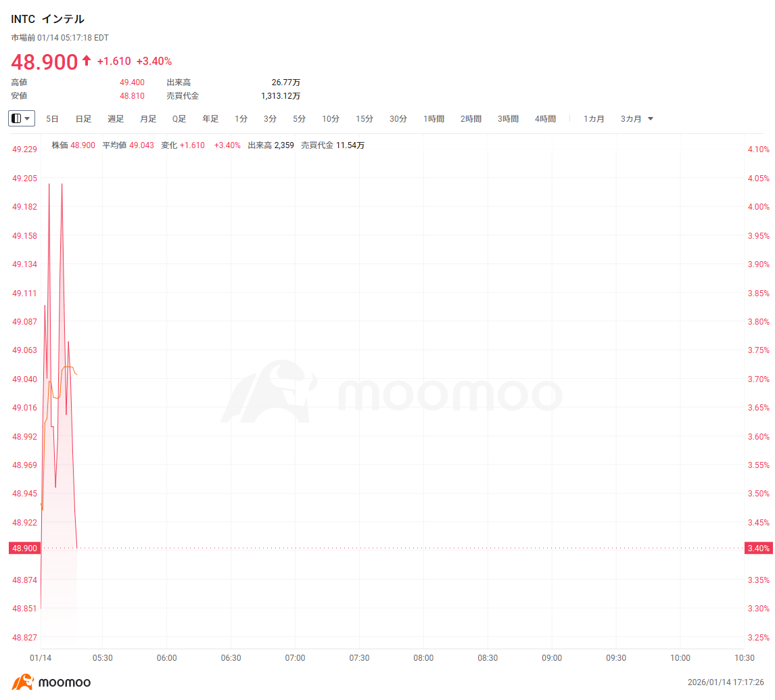This screenshot has width=775, height=700.
Task: Select the 4時間 four-hour interval
Action: pyautogui.click(x=545, y=118)
